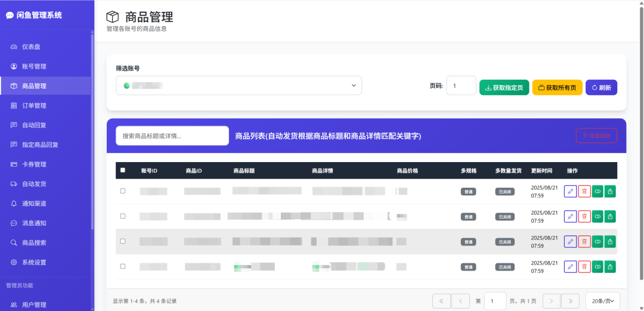This screenshot has height=311, width=644.
Task: Jump to last page with double-right chevron
Action: (570, 301)
